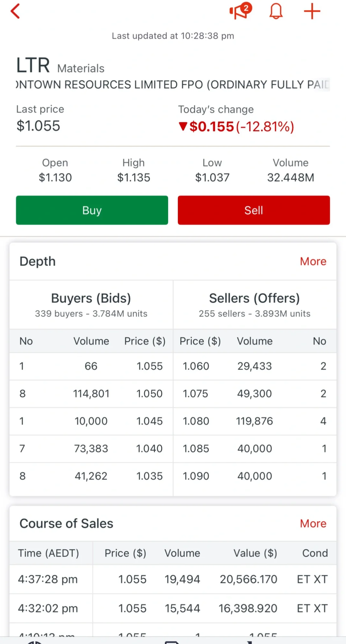
Task: Tap the LTR ticker symbol
Action: (x=33, y=65)
